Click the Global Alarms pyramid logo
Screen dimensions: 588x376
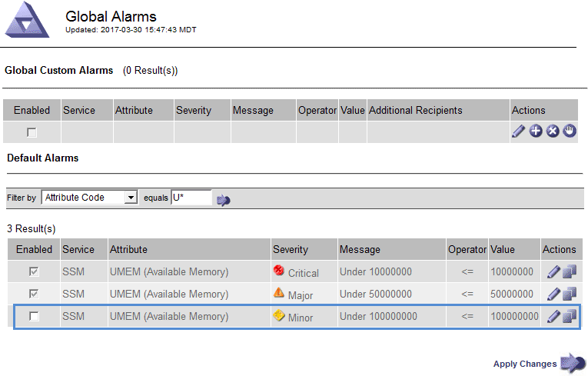pyautogui.click(x=28, y=19)
